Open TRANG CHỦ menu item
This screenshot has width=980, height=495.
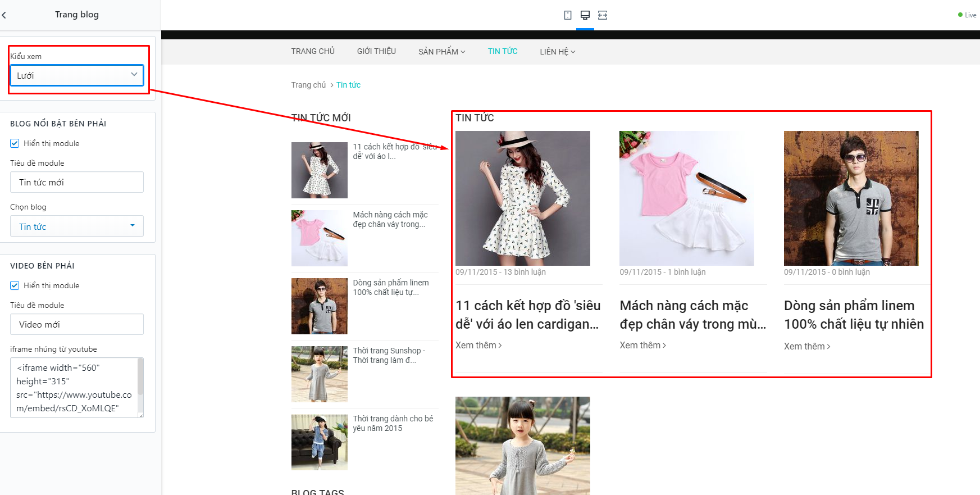click(x=313, y=51)
